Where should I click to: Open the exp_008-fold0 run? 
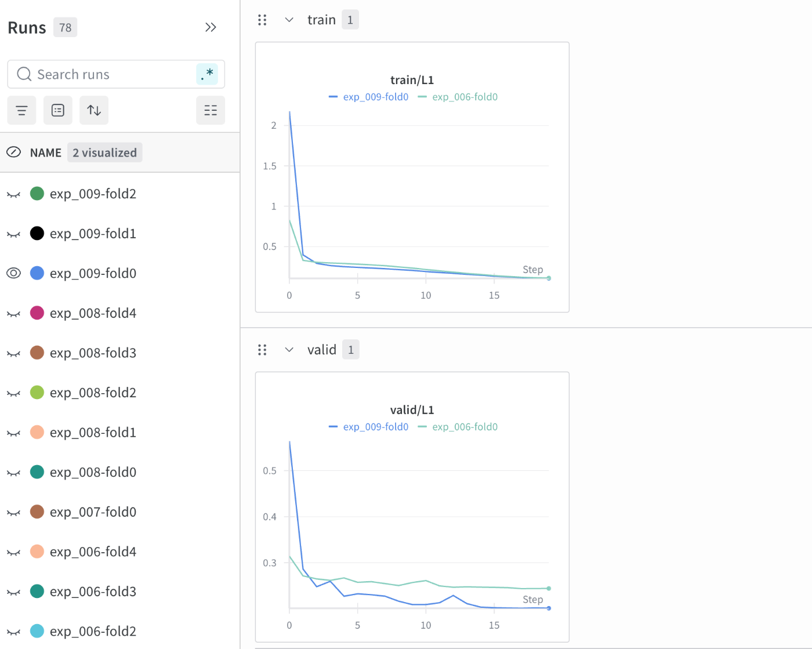point(93,472)
